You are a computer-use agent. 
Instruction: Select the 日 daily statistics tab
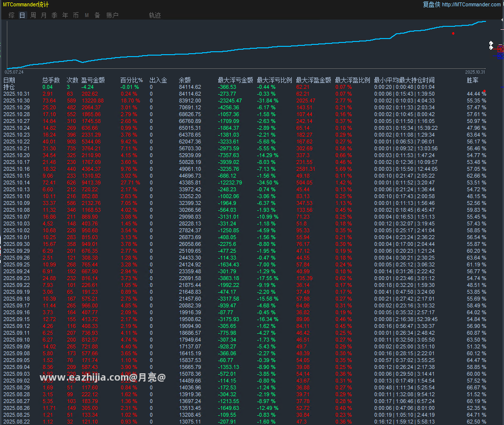22,15
